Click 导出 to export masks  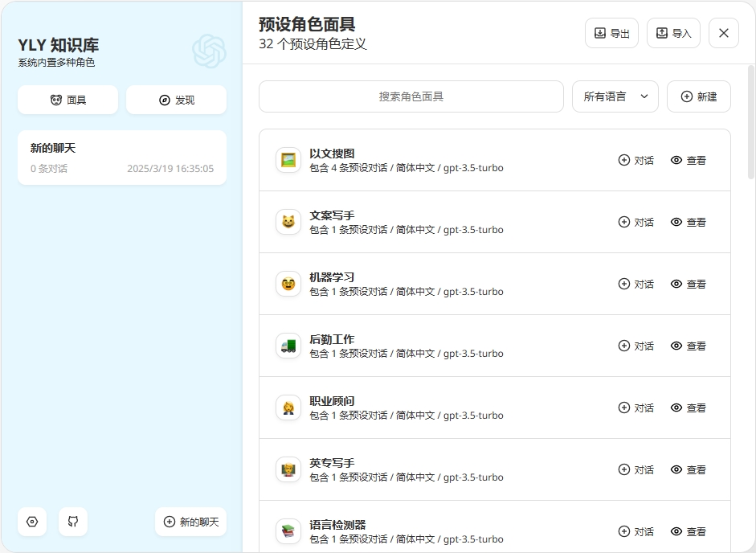click(611, 33)
